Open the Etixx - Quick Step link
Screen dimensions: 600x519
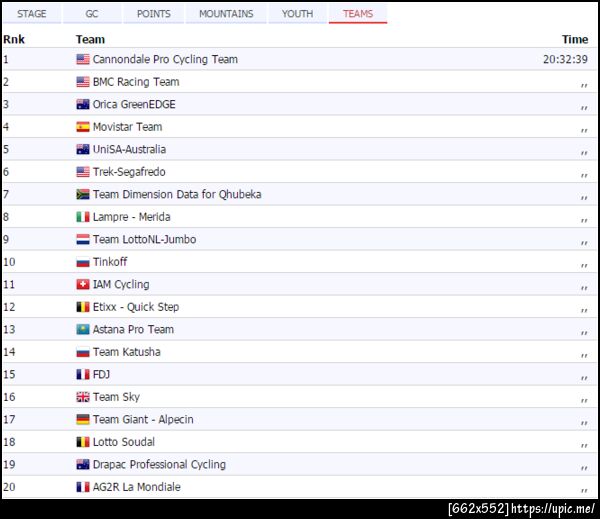[136, 307]
